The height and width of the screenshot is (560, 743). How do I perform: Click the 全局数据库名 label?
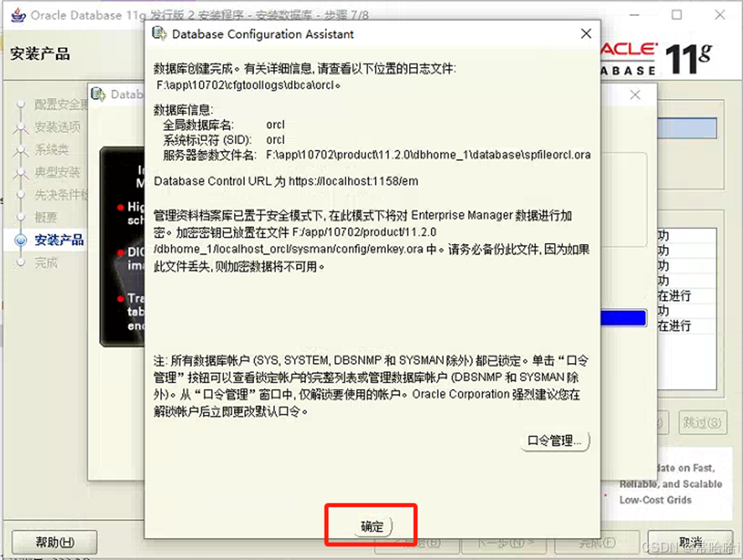[198, 125]
